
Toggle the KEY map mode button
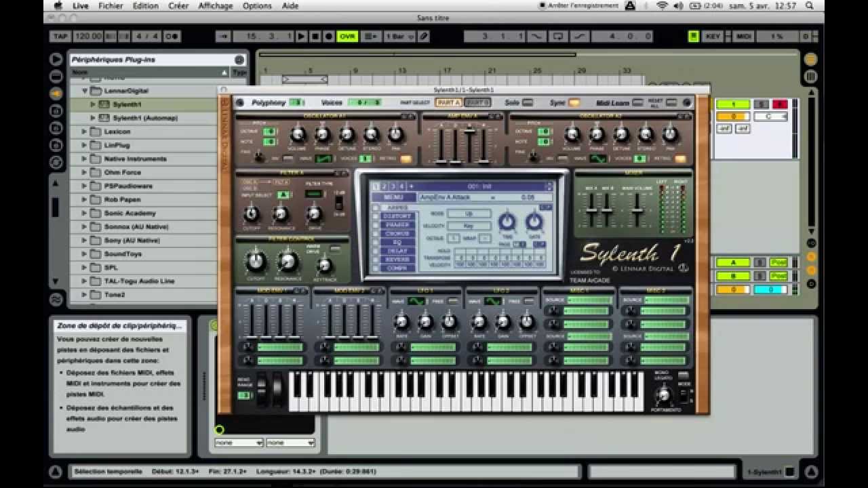(713, 36)
